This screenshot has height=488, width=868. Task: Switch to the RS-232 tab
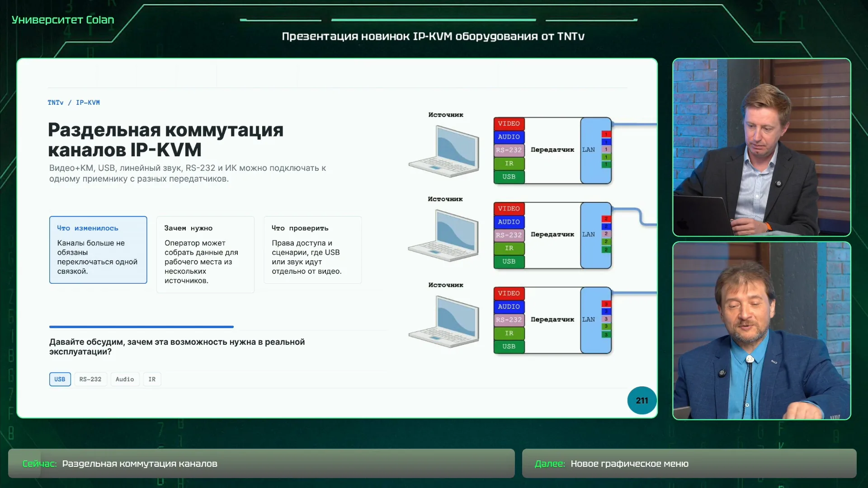[x=90, y=380]
